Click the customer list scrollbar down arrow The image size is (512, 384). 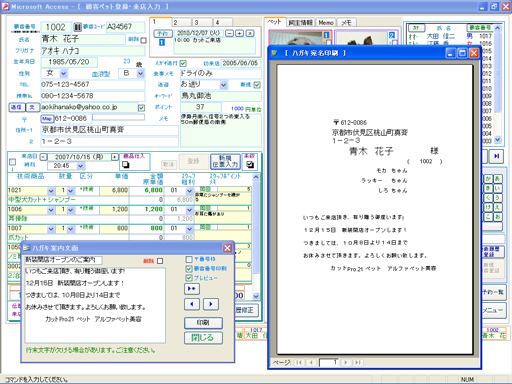[497, 140]
